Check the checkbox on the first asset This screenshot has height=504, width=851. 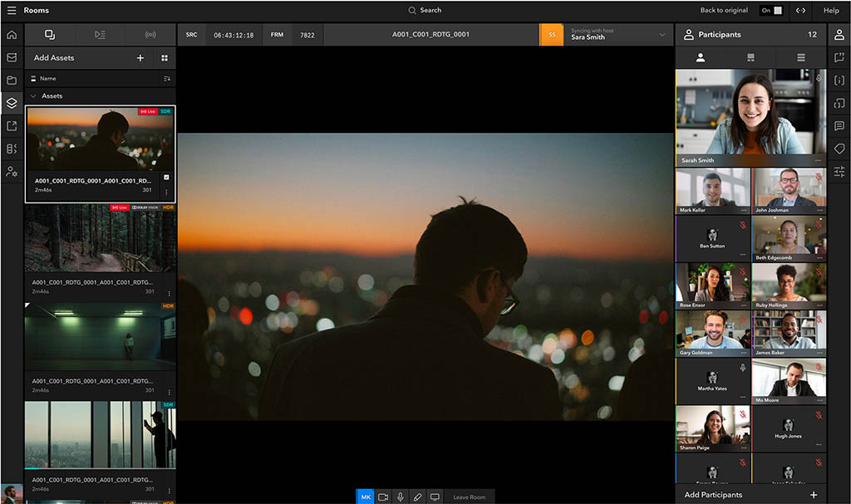click(166, 178)
